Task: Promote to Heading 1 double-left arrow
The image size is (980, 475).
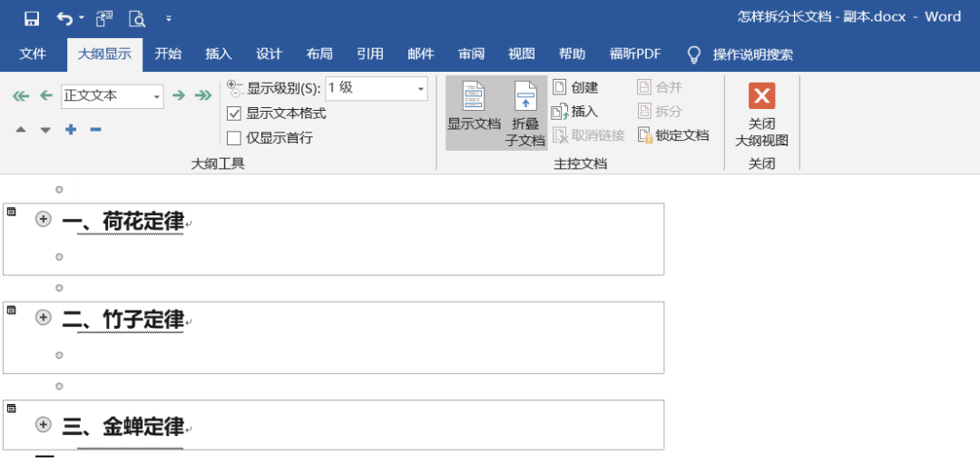Action: [21, 95]
